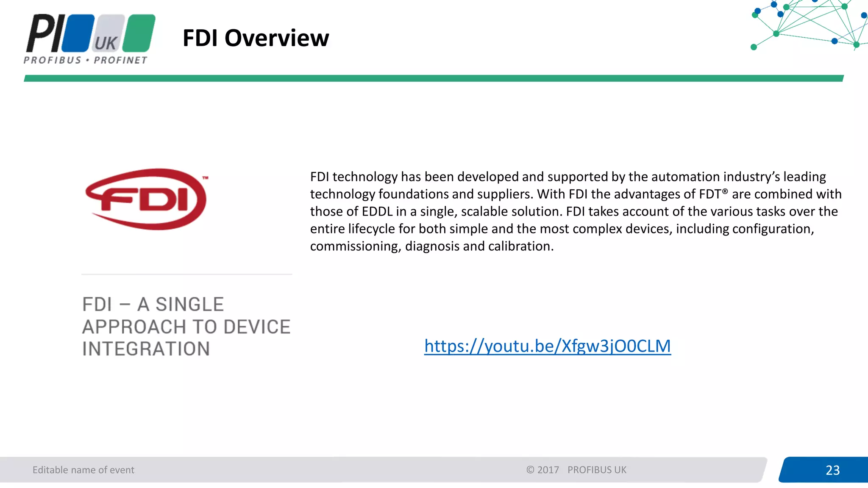Click the PI UK PROFIBUS PROFINET logo

90,39
